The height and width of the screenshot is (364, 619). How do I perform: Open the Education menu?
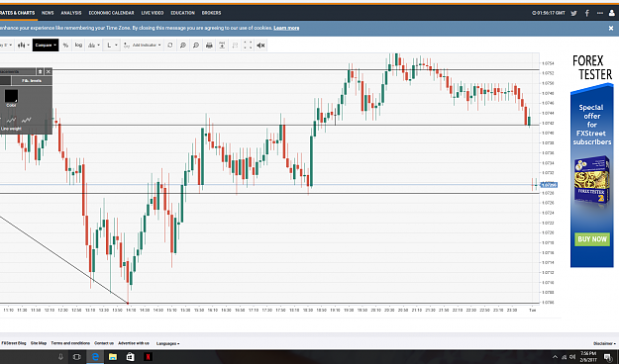[x=183, y=13]
